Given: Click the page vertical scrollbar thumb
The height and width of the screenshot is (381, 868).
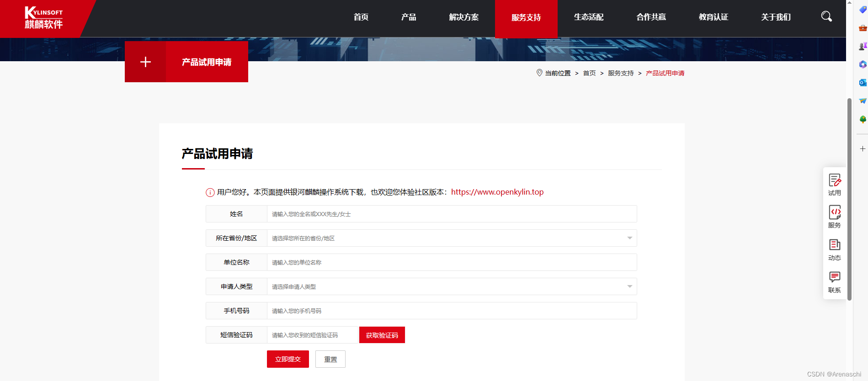Looking at the screenshot, I should pos(849,199).
